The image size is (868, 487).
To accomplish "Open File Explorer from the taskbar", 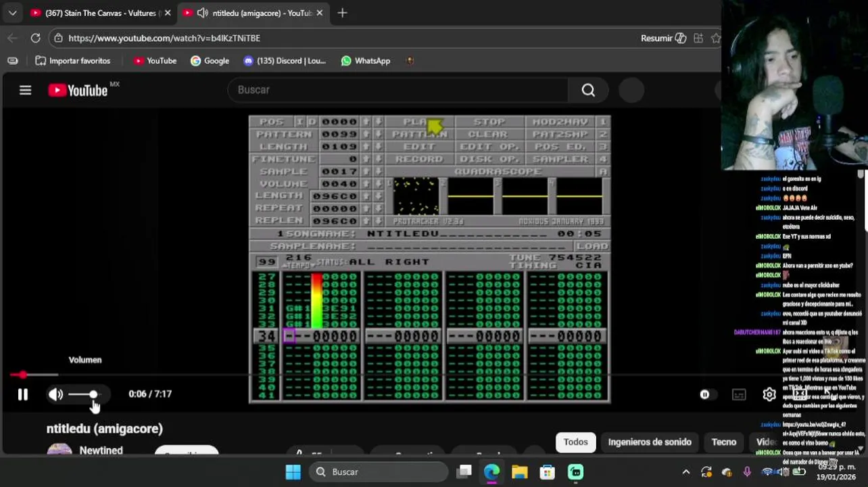I will (x=519, y=472).
